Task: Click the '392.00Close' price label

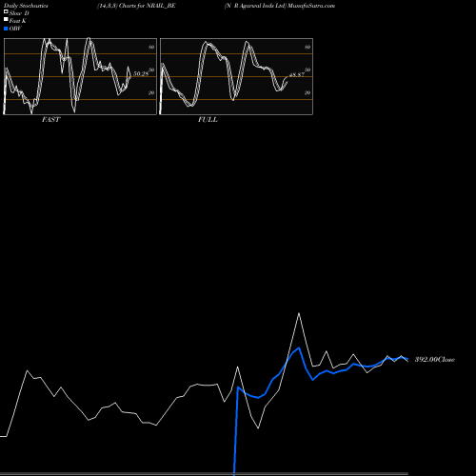Action: [x=435, y=359]
